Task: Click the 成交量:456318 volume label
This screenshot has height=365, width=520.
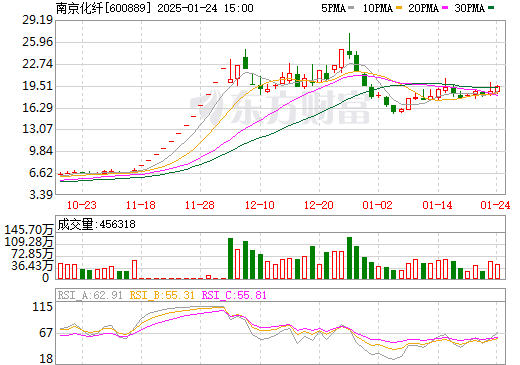Action: pos(96,224)
